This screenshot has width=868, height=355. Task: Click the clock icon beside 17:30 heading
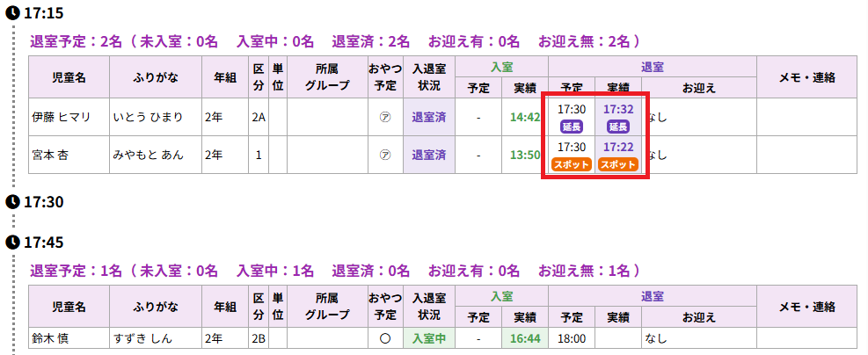12,202
